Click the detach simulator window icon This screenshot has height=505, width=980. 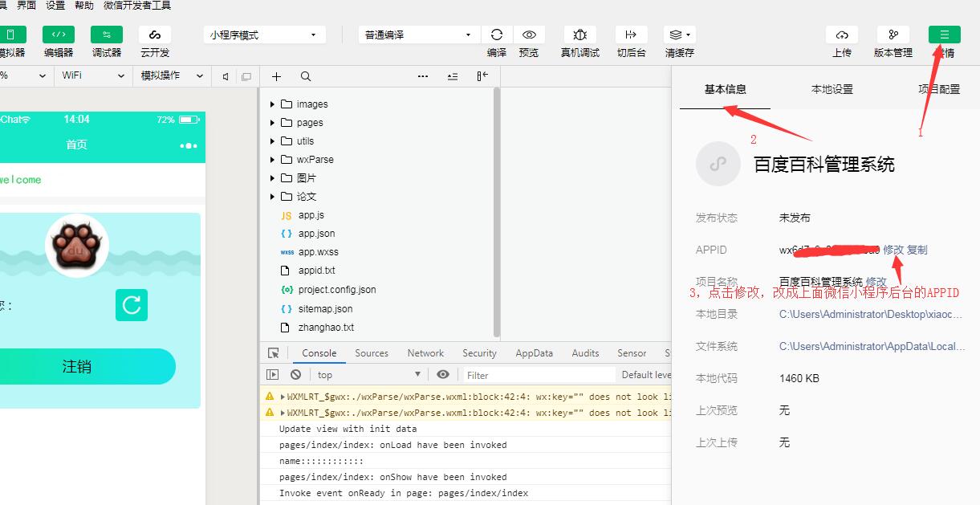click(246, 76)
